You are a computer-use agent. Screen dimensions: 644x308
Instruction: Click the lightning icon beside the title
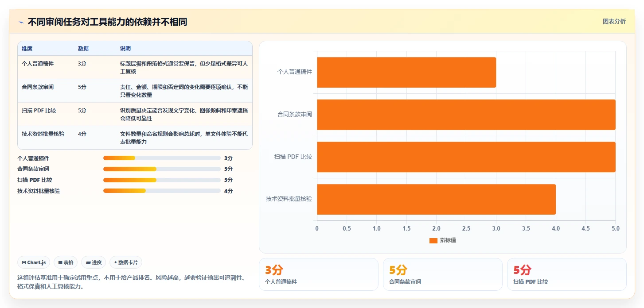click(x=21, y=22)
